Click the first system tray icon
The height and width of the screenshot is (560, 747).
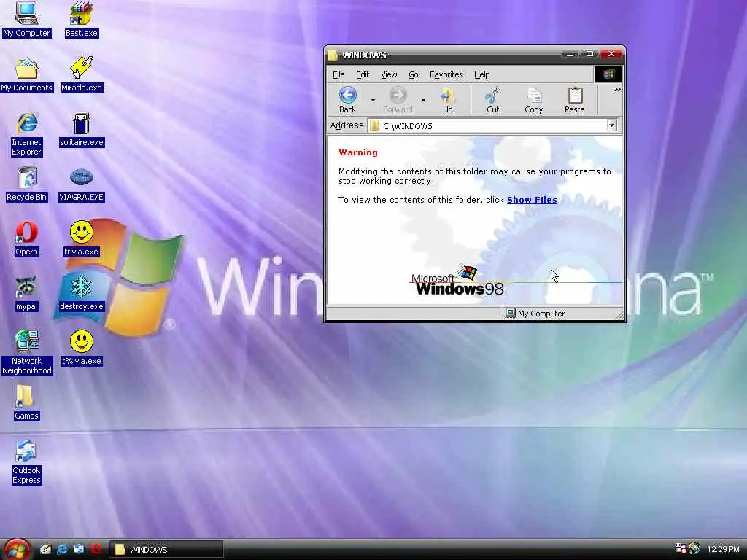click(x=681, y=549)
